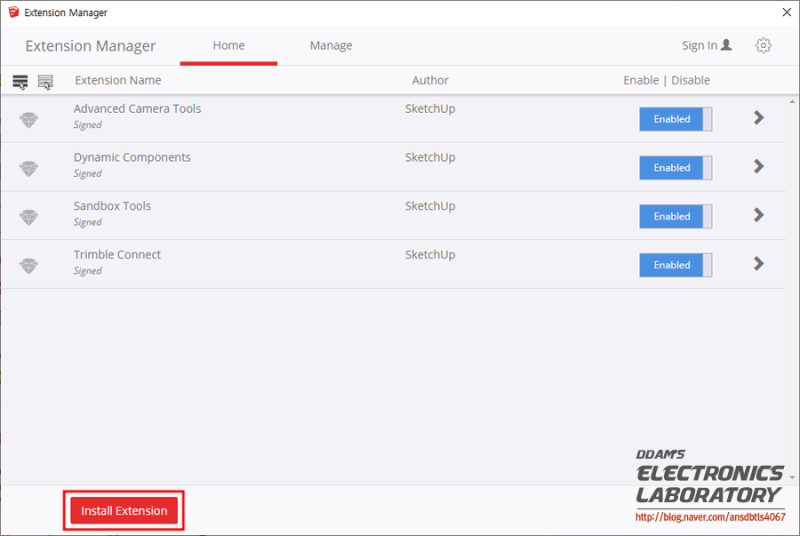
Task: Switch to the Home tab
Action: [229, 45]
